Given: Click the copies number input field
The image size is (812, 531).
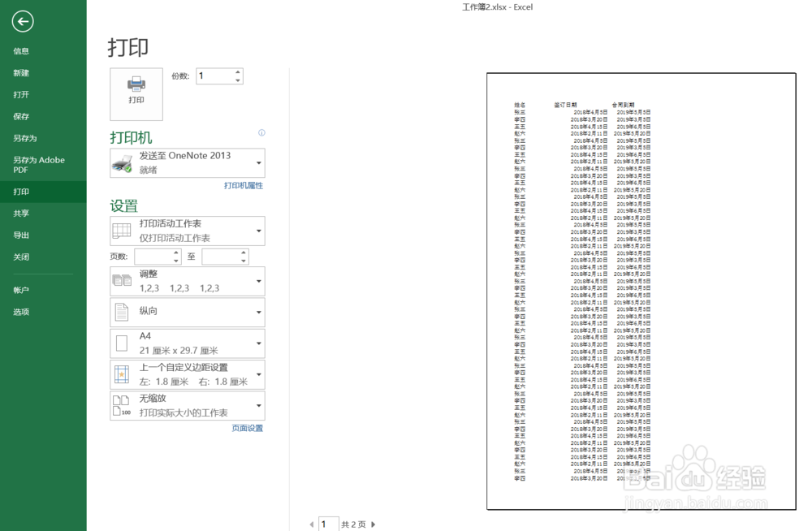Looking at the screenshot, I should [x=215, y=76].
